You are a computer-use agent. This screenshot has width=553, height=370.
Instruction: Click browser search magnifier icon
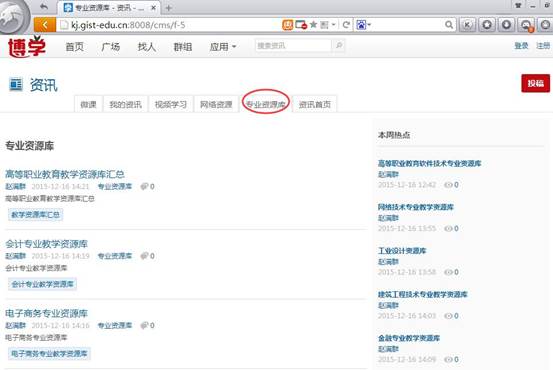(x=449, y=25)
